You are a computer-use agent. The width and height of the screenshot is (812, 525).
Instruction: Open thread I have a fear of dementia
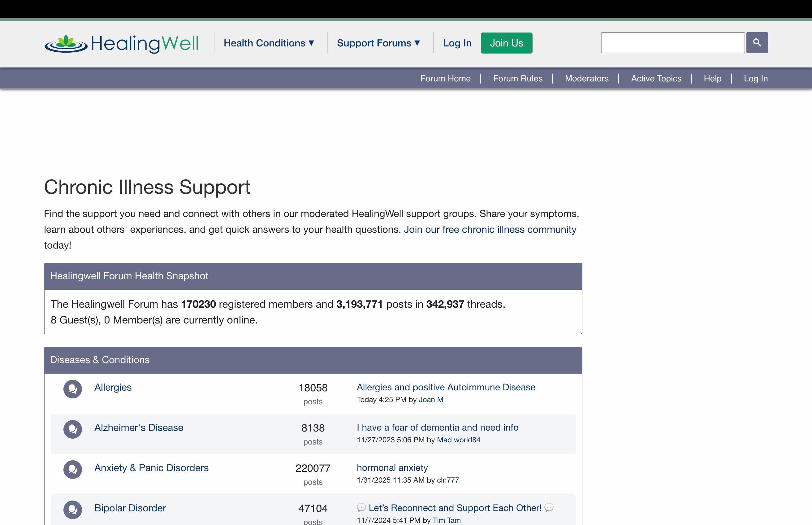click(438, 427)
